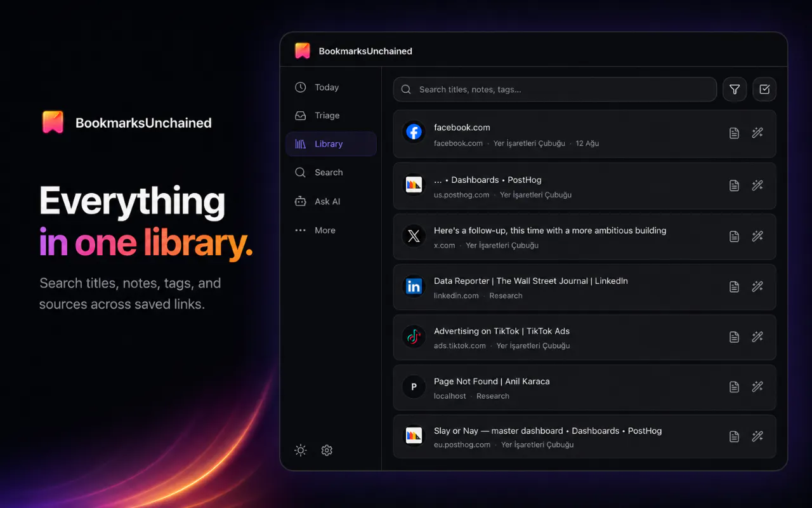The image size is (812, 508).
Task: Open 'Advertising on TikTok | TikTok Ads' bookmark
Action: click(502, 331)
